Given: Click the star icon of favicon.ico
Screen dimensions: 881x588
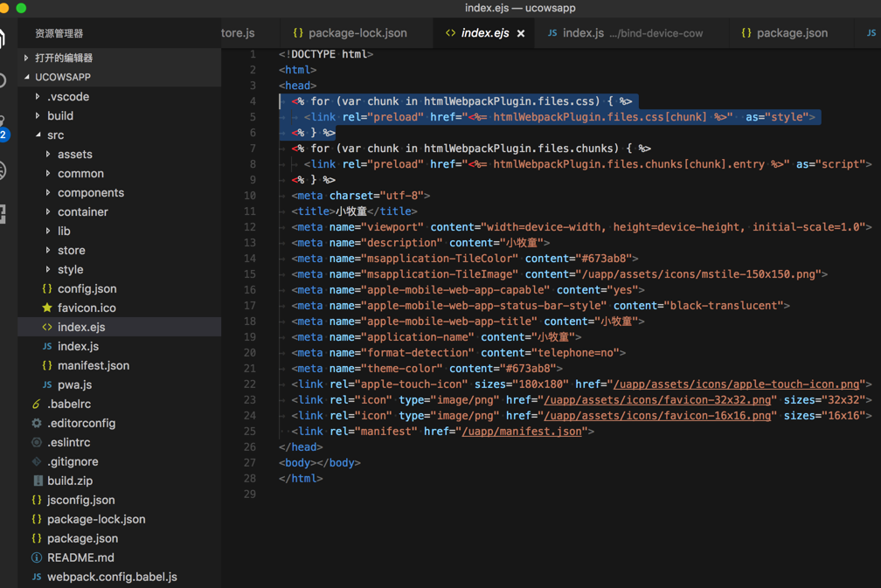Looking at the screenshot, I should pos(47,308).
